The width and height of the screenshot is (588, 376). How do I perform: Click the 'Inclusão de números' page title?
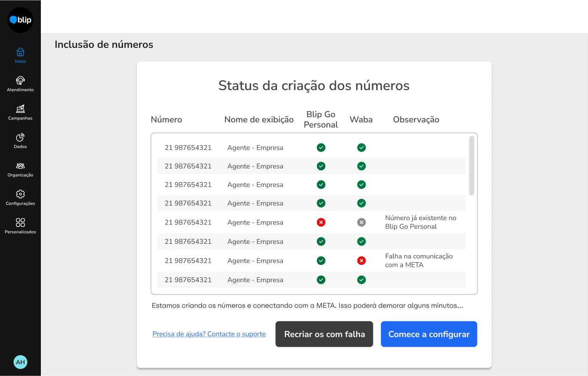pyautogui.click(x=104, y=44)
